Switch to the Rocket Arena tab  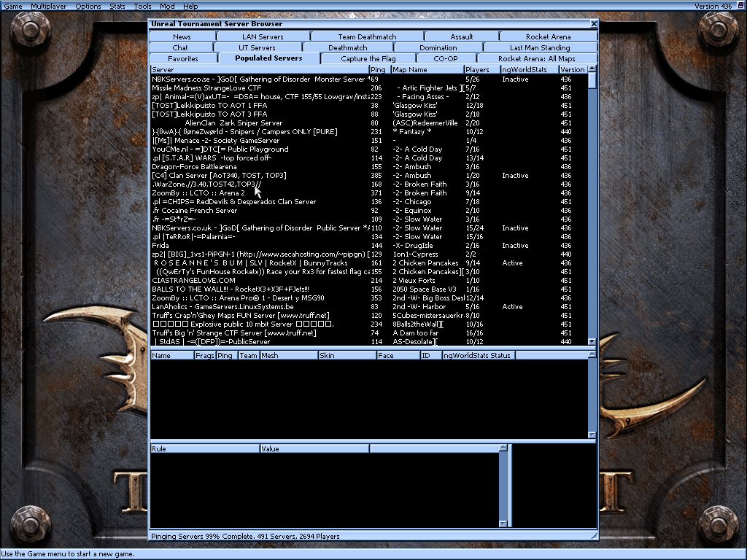coord(549,36)
